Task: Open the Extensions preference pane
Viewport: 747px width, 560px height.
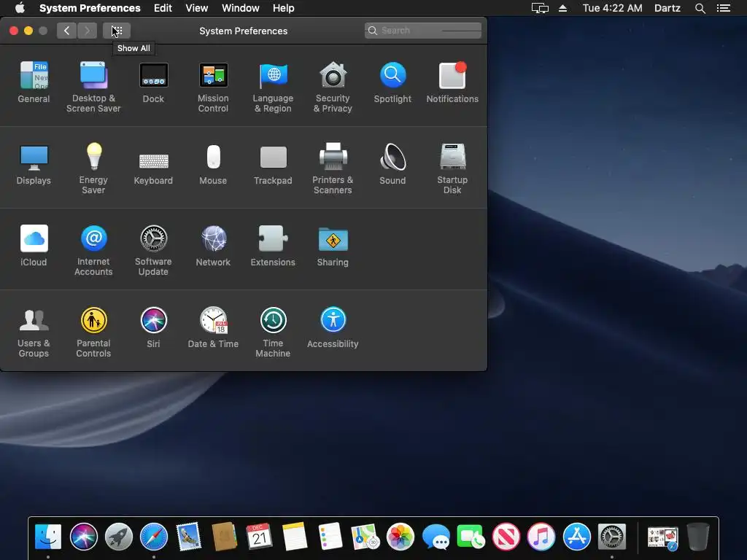Action: 273,245
